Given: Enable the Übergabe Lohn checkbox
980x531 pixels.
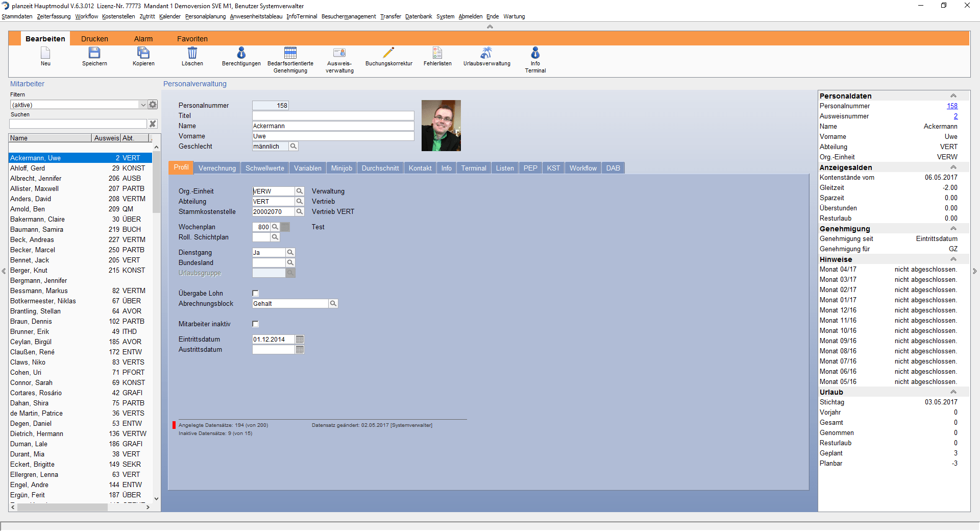Looking at the screenshot, I should (x=256, y=294).
